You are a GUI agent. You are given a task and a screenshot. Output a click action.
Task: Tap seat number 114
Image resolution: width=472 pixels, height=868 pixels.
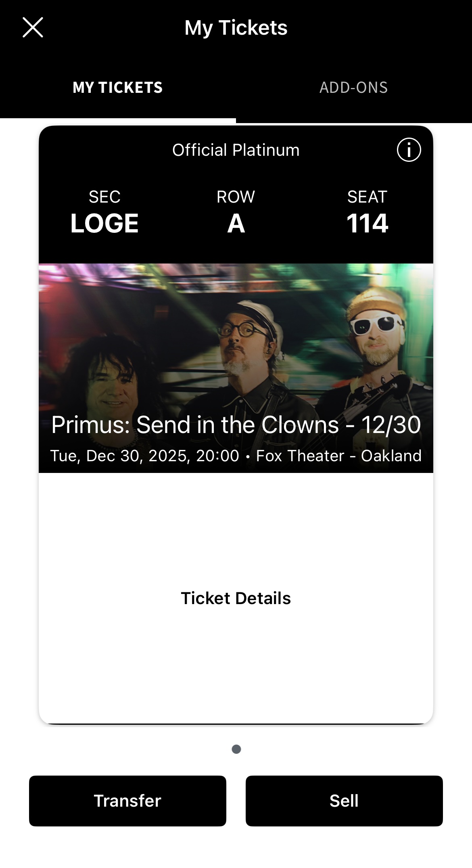coord(367,223)
